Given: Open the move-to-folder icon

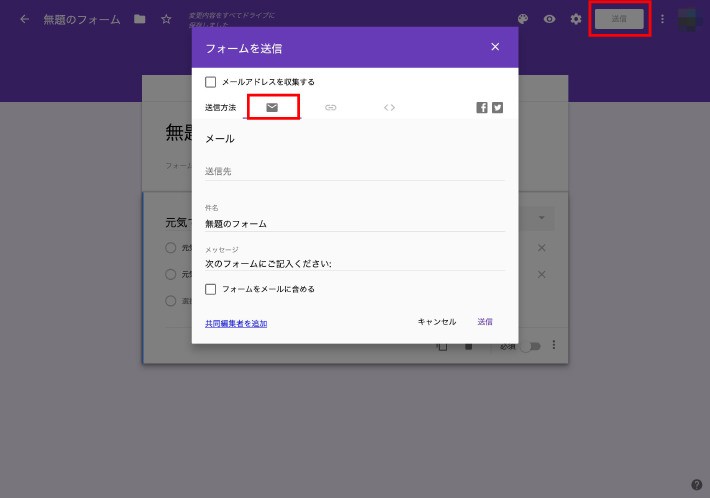Looking at the screenshot, I should 139,19.
